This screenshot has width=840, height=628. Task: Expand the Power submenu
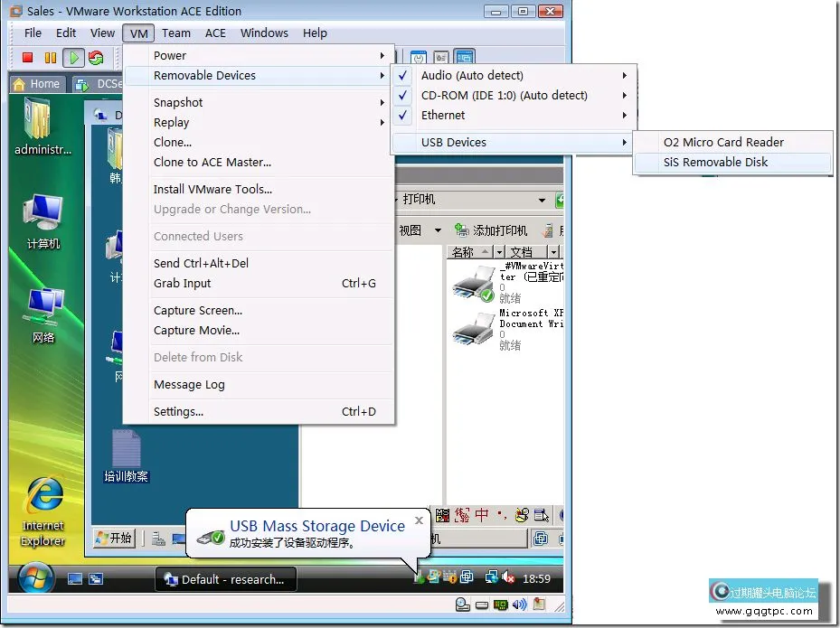tap(170, 56)
